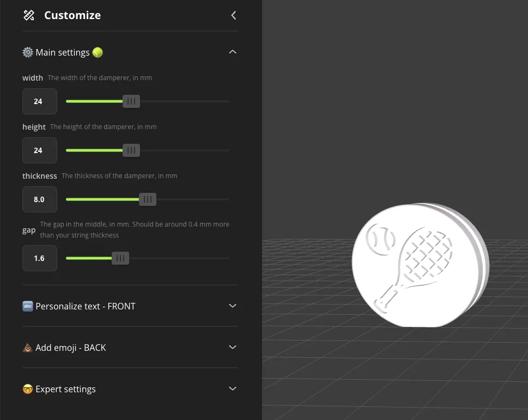
Task: Click the nerd face Expert settings icon
Action: pyautogui.click(x=28, y=389)
